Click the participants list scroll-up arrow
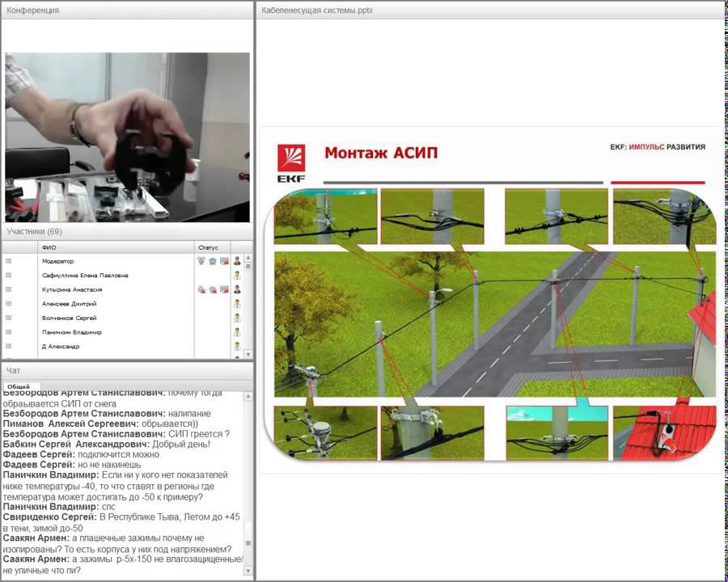Screen dimensions: 728x582 [x=248, y=258]
